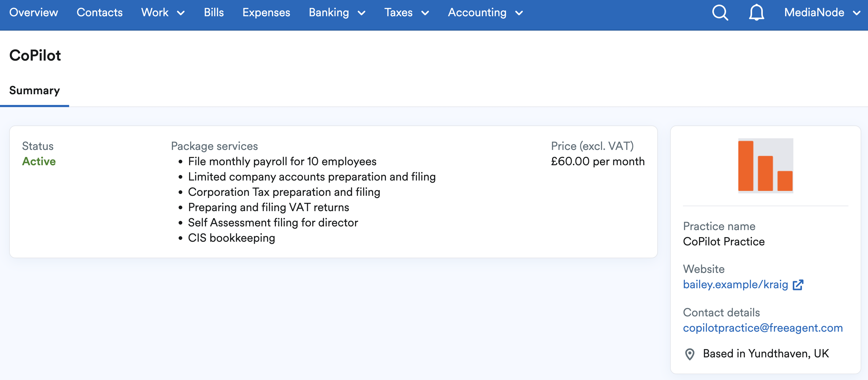The image size is (868, 380).
Task: Open the search magnifier icon
Action: point(720,13)
